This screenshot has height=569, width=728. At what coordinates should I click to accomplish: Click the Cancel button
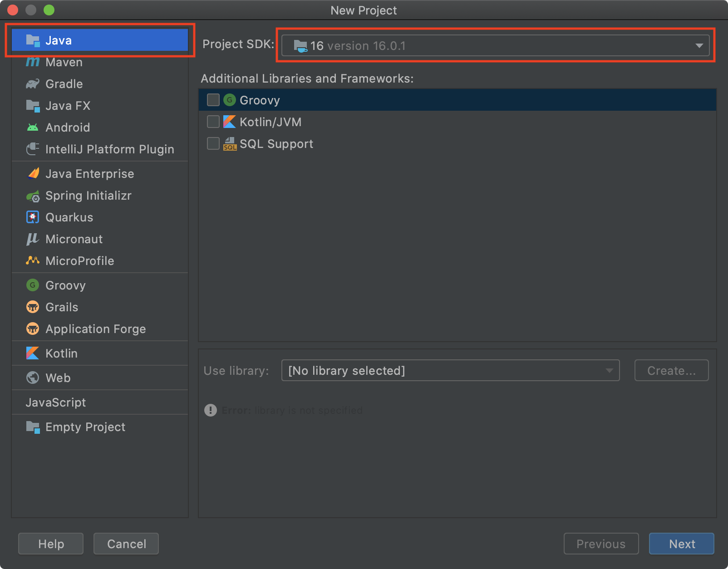pos(126,544)
